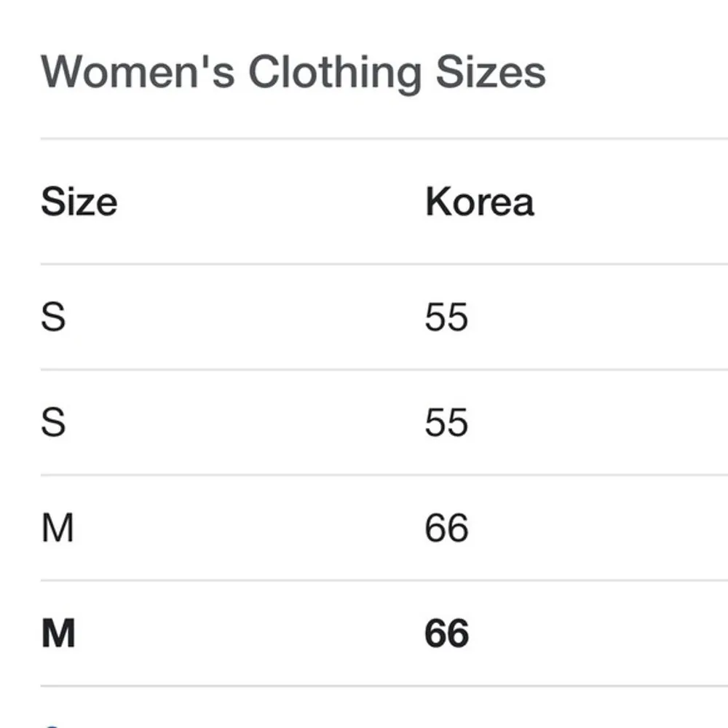Click the non-bold 66 Korea value
Image resolution: width=728 pixels, height=728 pixels.
point(446,528)
